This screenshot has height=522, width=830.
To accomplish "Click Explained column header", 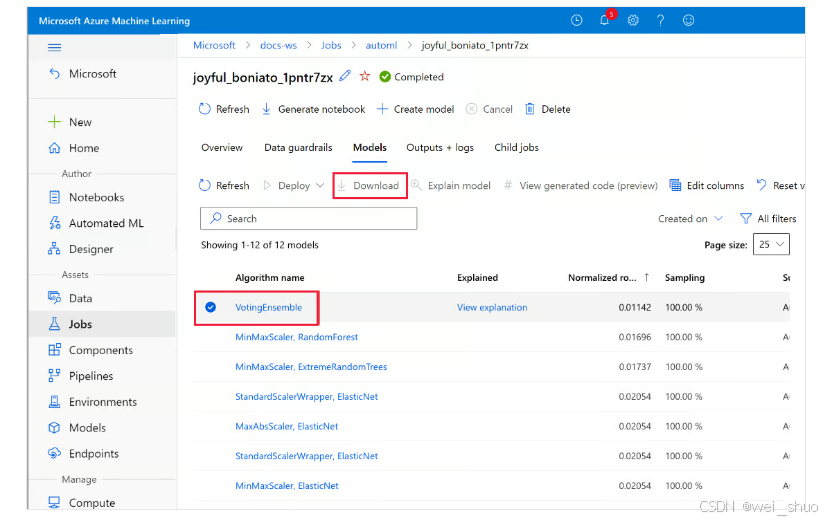I will click(x=477, y=278).
